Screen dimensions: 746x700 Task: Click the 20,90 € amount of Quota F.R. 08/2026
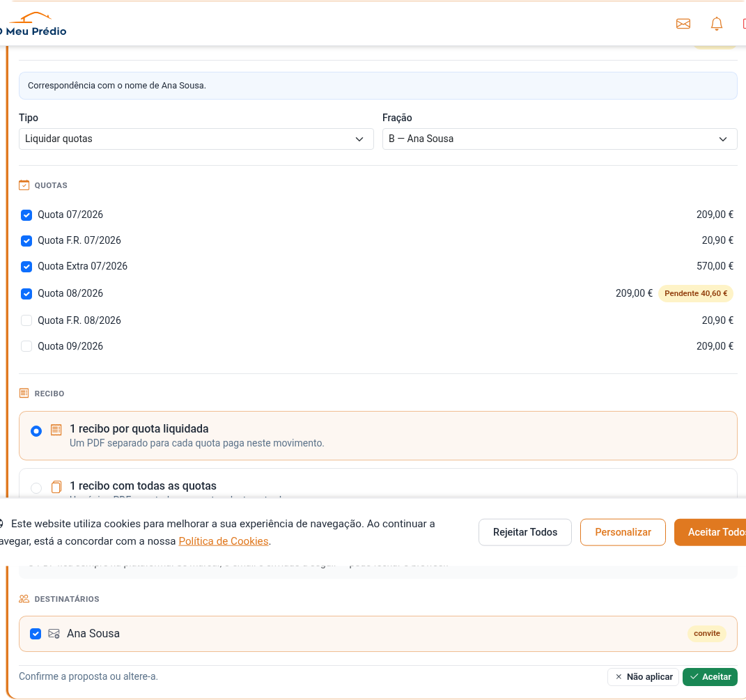click(x=717, y=320)
